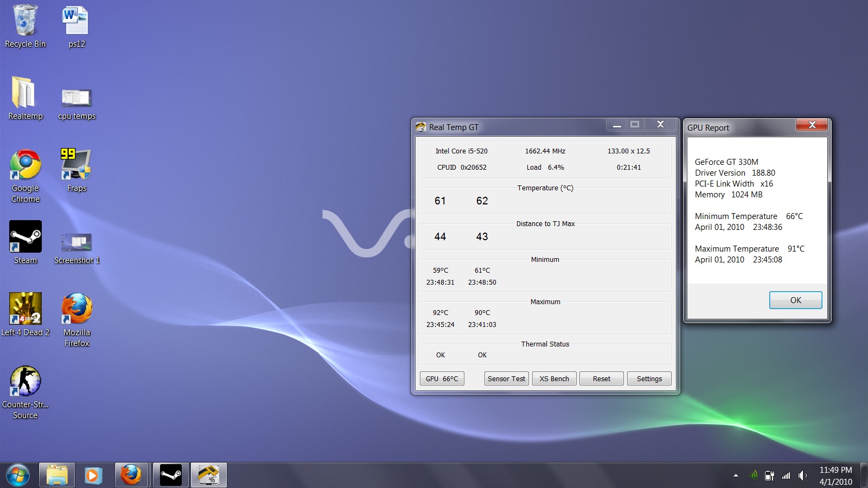The image size is (868, 488).
Task: Open Windows Explorer from the taskbar
Action: click(x=57, y=476)
